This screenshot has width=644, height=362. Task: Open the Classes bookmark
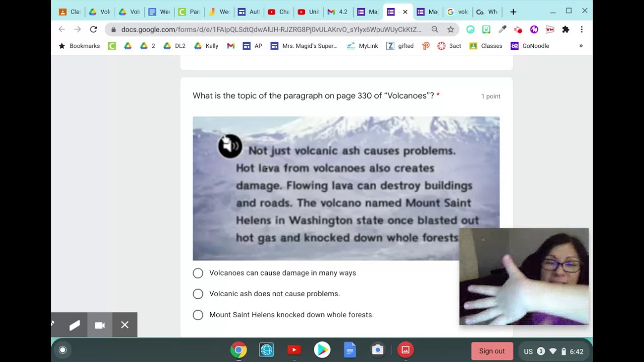[x=486, y=46]
